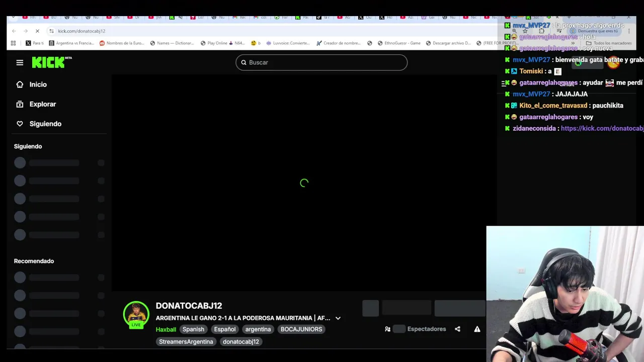Select the BOCAJUNIORS tag
The image size is (644, 362).
tap(301, 329)
